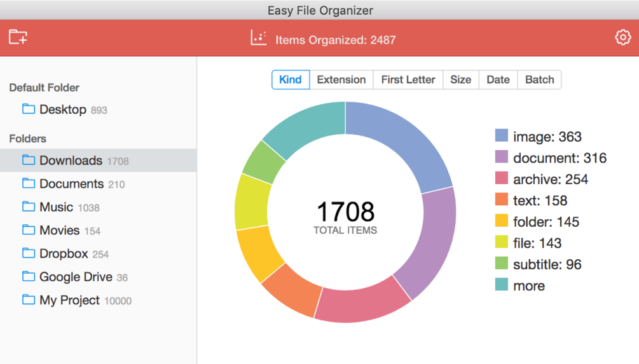Click 'Items Organized: 2487' text

(335, 40)
